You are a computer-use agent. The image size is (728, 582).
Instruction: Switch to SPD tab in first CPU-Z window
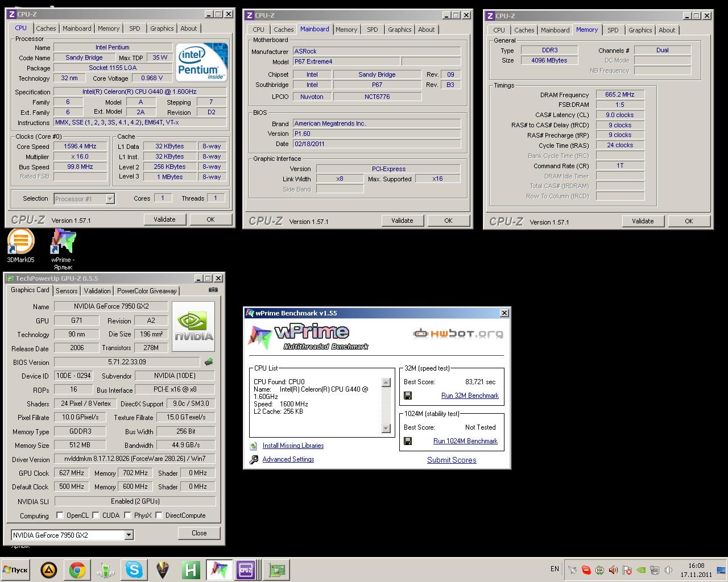135,28
